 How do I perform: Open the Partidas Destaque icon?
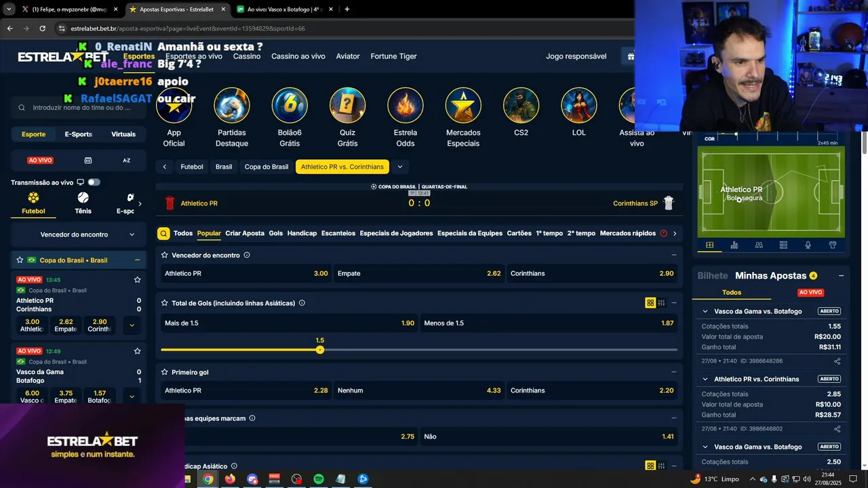[232, 105]
